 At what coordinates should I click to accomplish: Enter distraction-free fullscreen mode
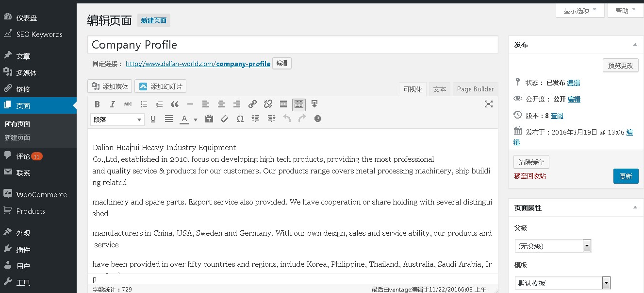pyautogui.click(x=488, y=104)
